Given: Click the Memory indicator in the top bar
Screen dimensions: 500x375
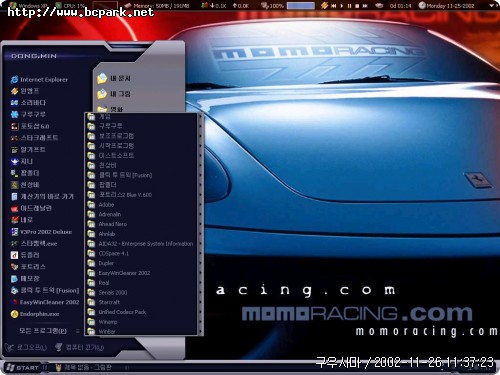Looking at the screenshot, I should click(157, 6).
